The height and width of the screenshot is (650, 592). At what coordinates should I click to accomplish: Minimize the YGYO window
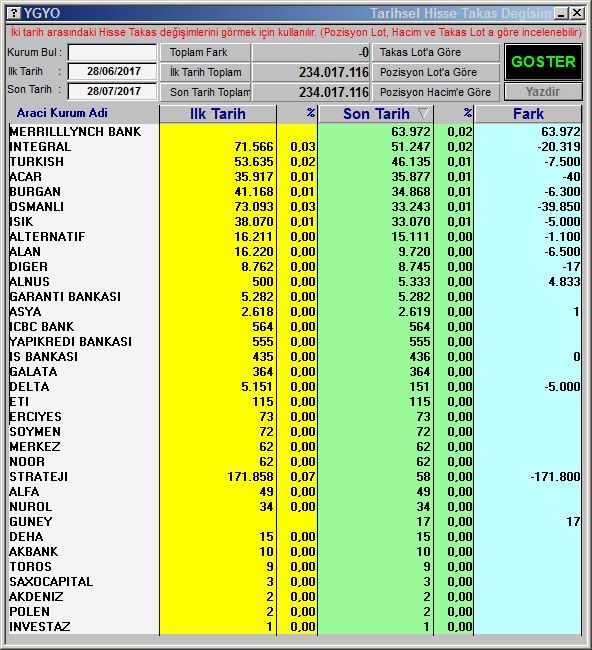562,14
